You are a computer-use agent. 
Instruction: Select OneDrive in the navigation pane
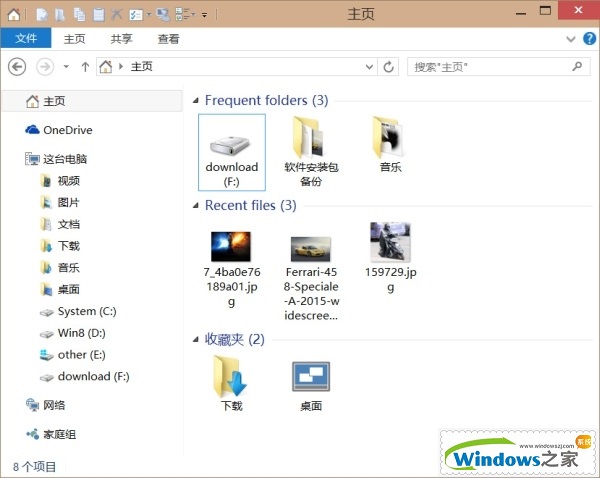coord(67,130)
